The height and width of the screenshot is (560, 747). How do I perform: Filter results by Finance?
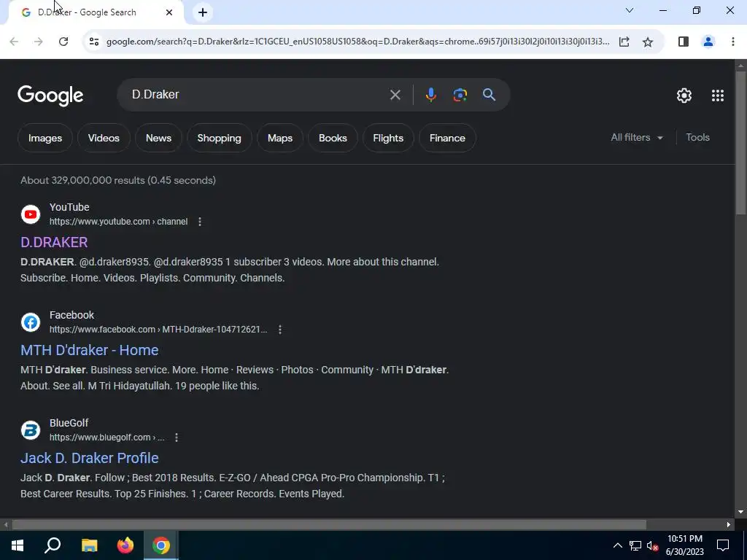coord(447,138)
